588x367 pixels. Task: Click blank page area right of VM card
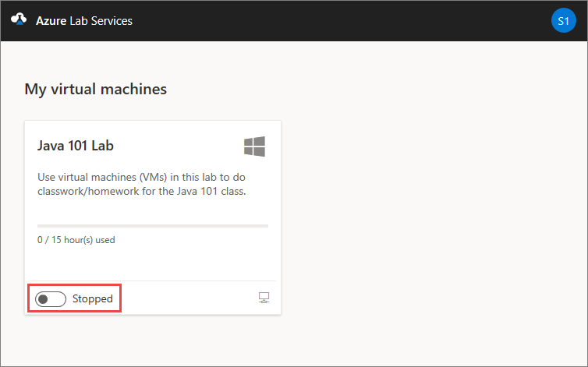(x=429, y=218)
